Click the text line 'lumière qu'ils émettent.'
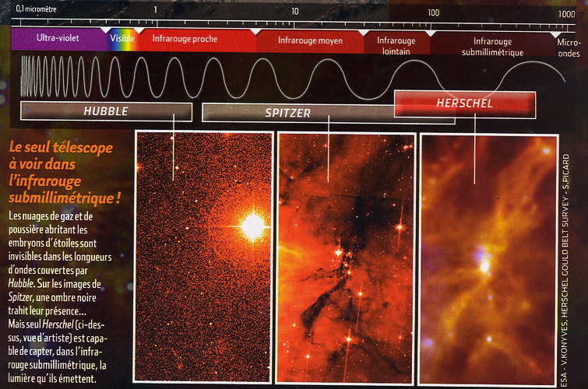The height and width of the screenshot is (389, 588). 52,379
